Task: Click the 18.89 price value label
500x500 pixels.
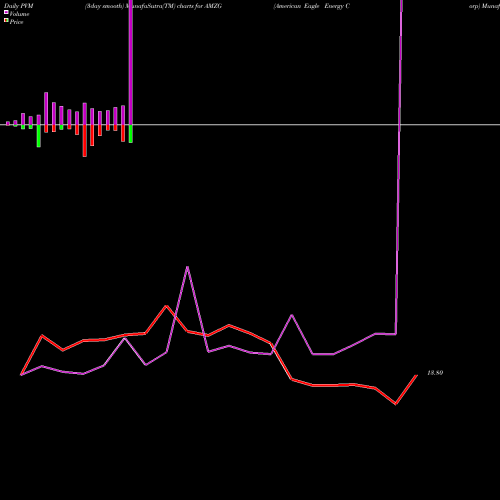Action: click(435, 373)
